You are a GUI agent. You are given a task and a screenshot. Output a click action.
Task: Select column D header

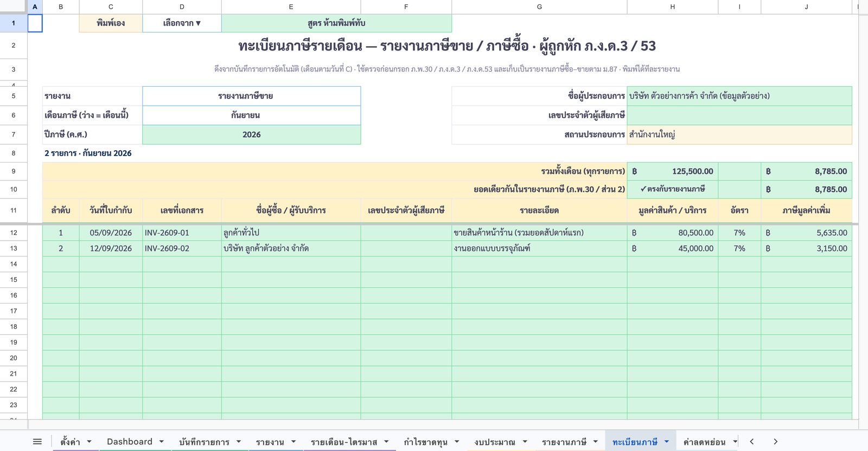point(182,7)
